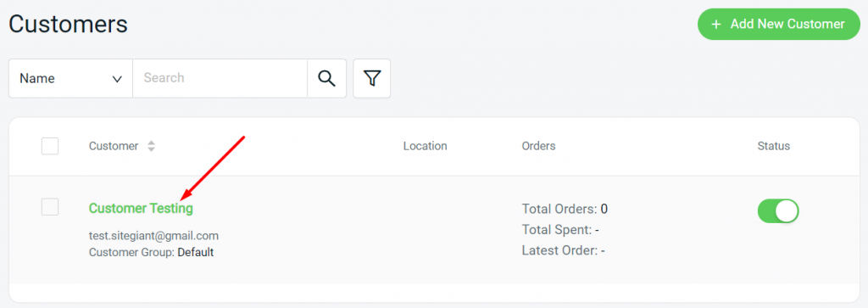Click the chevron arrow next to Name
The image size is (868, 308).
tap(117, 79)
